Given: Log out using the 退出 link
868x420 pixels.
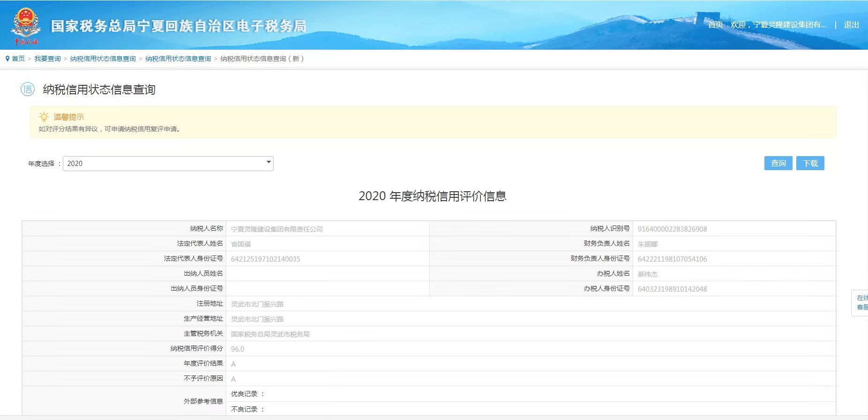Looking at the screenshot, I should 851,25.
